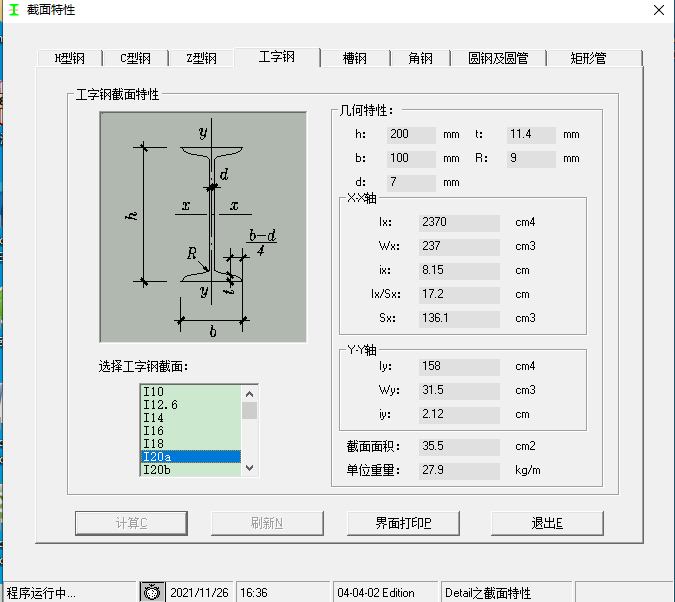This screenshot has width=675, height=602.
Task: Click the 单位重量 field showing 27.9
Action: [459, 470]
